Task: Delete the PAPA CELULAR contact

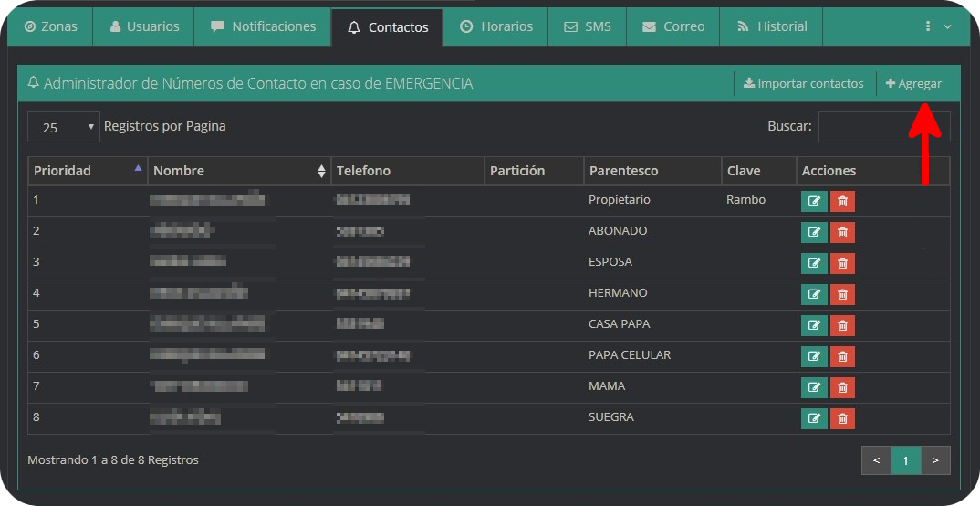Action: pos(842,356)
